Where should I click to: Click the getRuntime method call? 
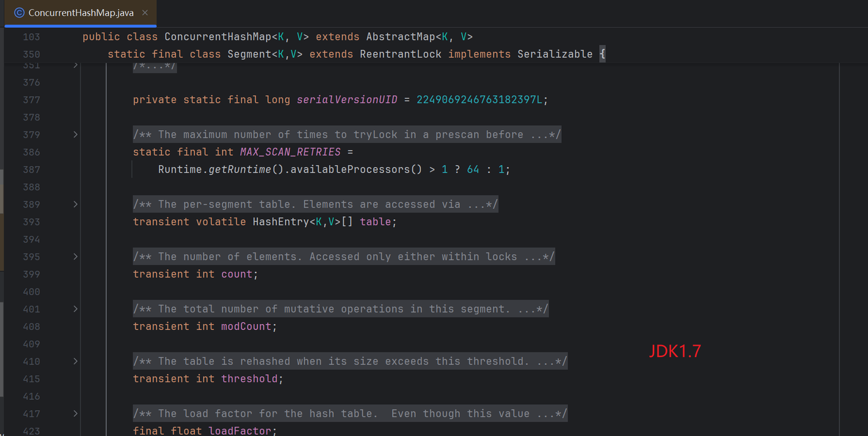point(240,169)
